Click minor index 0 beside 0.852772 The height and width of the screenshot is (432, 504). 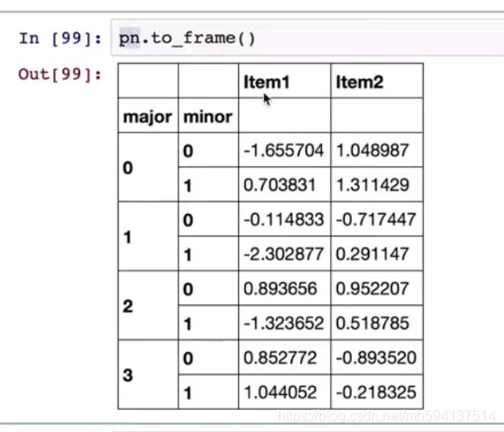point(188,358)
